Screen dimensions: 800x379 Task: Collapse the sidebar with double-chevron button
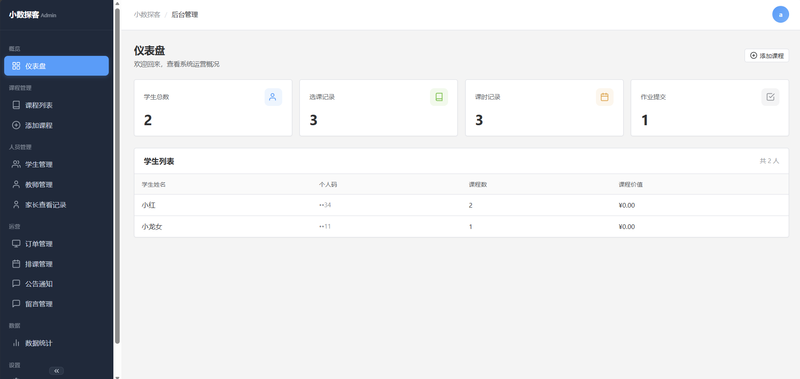click(56, 371)
